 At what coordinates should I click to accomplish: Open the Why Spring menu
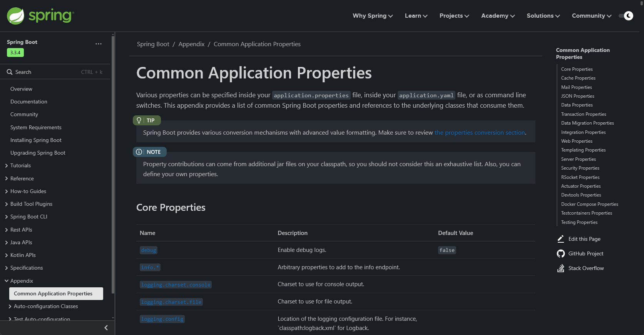pos(373,16)
